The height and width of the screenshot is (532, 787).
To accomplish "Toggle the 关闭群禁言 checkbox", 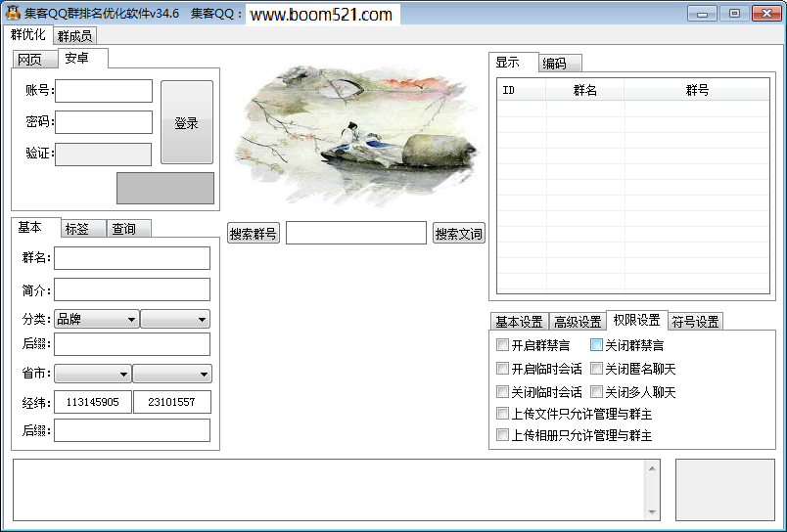I will 596,345.
